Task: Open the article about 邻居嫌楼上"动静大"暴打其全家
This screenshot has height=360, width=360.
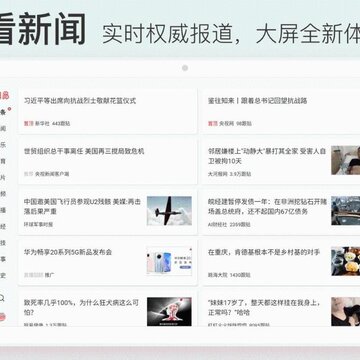Action: (267, 156)
